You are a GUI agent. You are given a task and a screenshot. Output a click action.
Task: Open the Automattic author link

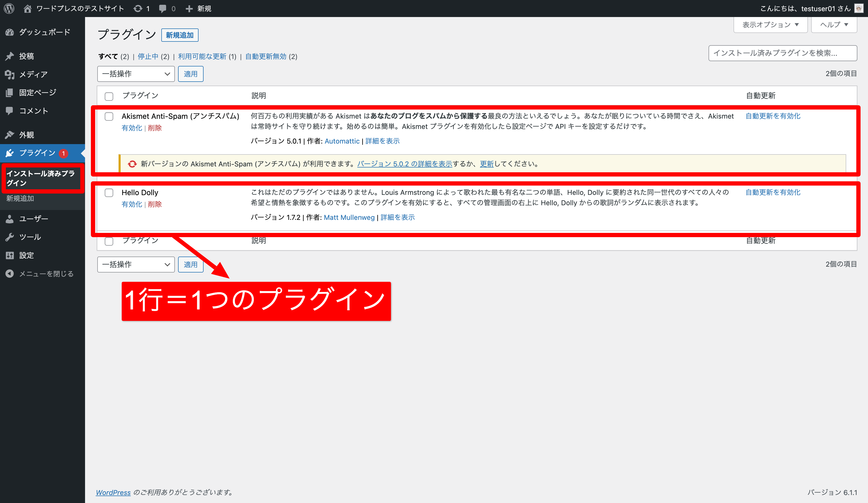(x=342, y=141)
